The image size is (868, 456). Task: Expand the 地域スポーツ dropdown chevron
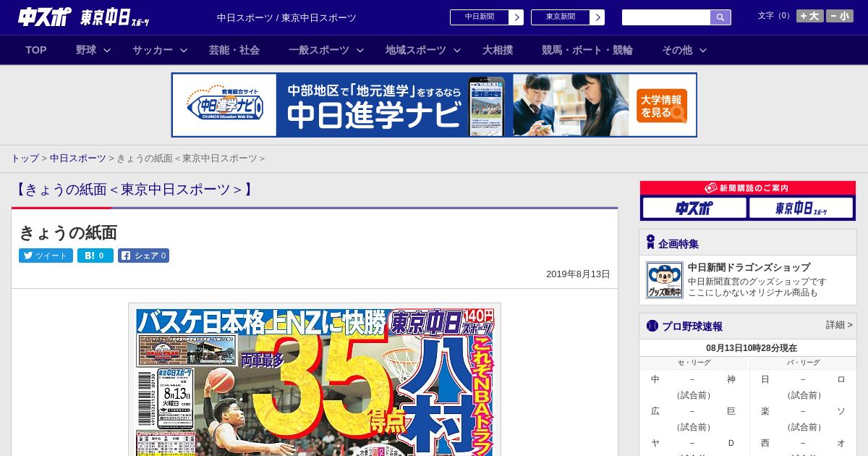[457, 50]
